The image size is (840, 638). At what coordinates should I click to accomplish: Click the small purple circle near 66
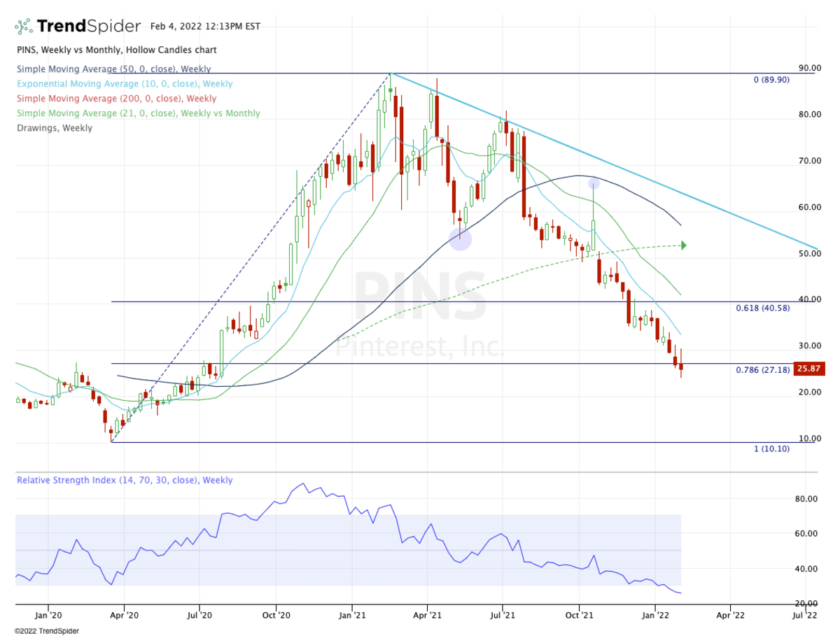coord(594,183)
